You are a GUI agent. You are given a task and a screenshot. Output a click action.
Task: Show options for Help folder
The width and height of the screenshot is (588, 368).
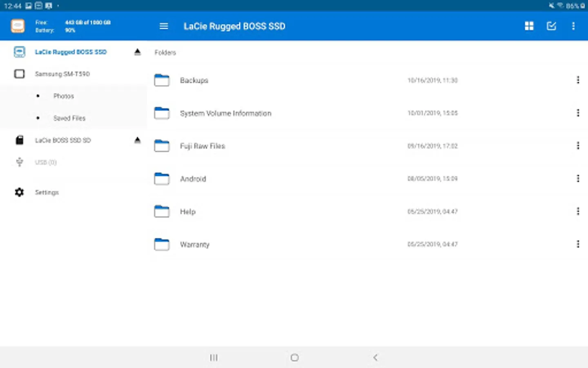[x=578, y=211]
